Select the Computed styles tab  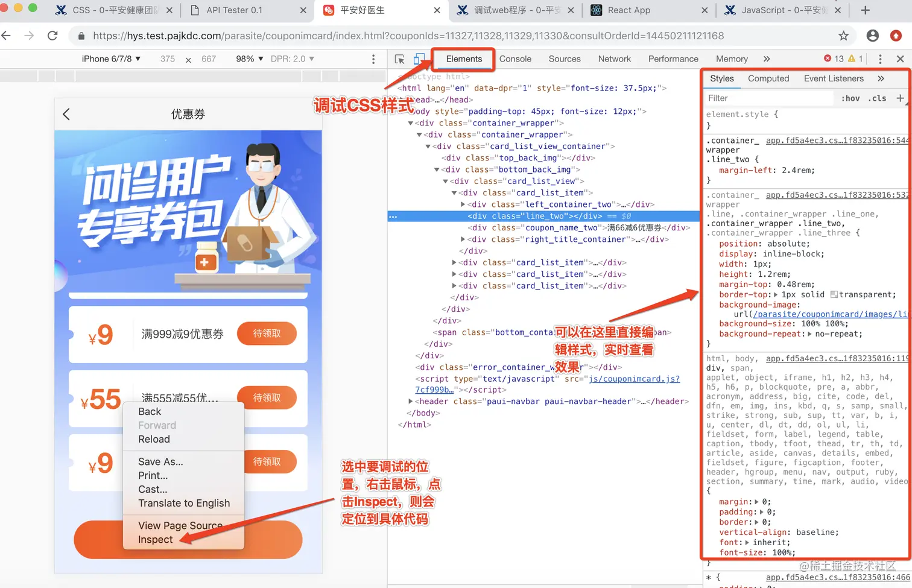(x=768, y=78)
